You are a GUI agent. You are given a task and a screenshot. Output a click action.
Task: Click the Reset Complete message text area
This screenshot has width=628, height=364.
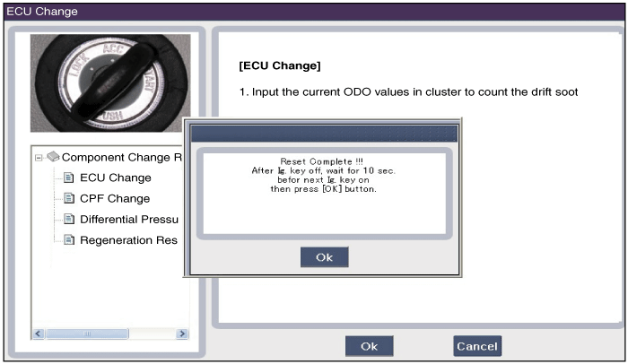tap(325, 193)
